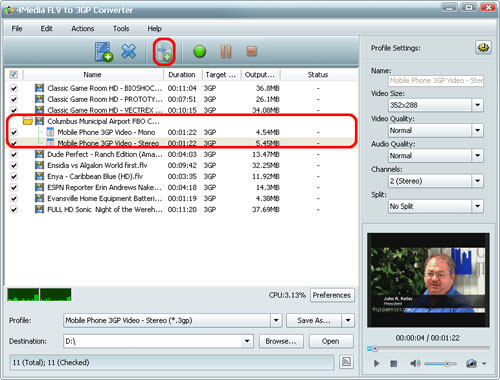This screenshot has width=500, height=380.
Task: Open the Help menu
Action: (154, 28)
